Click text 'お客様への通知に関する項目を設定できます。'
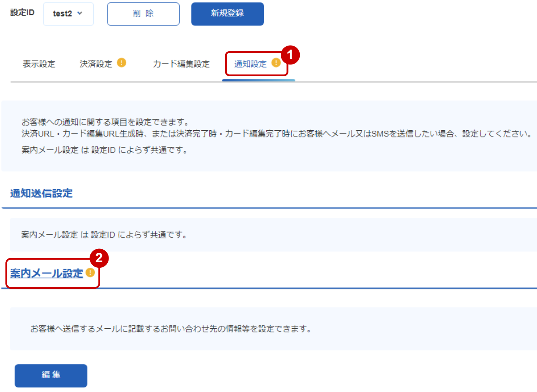537x392 pixels. 105,122
